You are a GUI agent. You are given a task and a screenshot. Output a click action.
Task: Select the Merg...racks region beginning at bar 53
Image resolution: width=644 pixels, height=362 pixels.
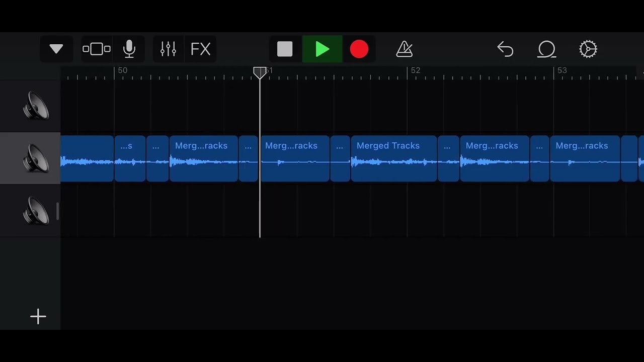point(585,158)
